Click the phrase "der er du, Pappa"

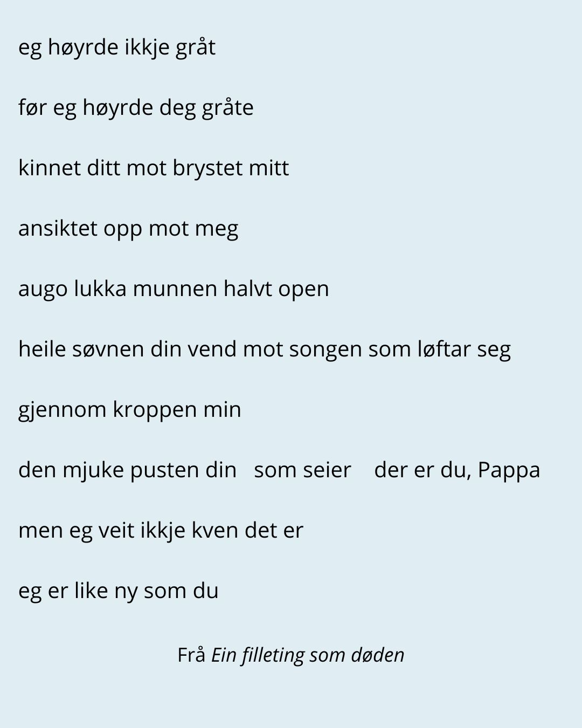[457, 470]
